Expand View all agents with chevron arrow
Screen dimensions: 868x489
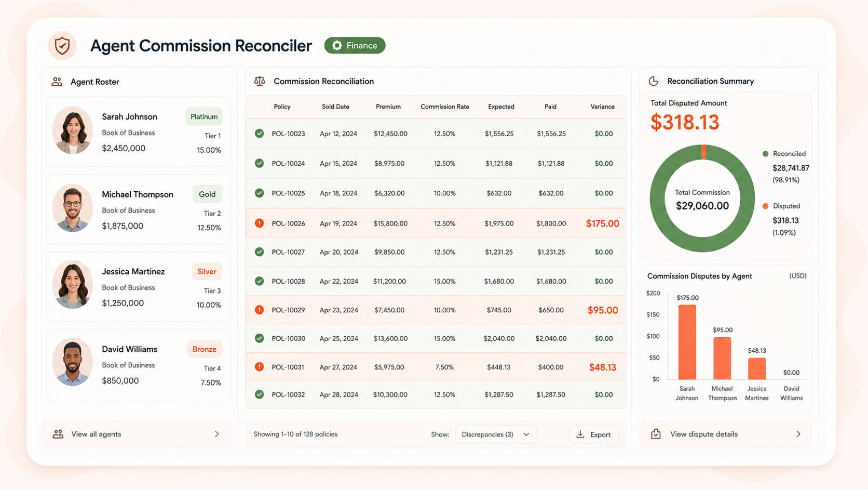point(217,434)
